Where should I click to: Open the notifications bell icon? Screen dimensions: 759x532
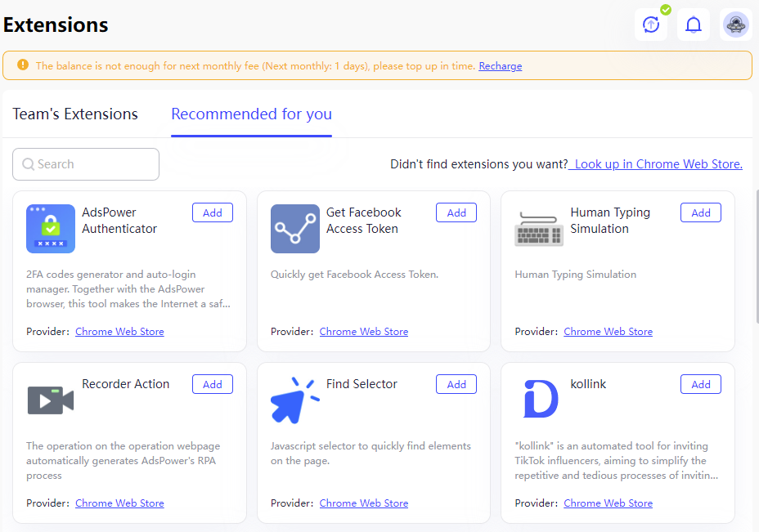[x=694, y=25]
